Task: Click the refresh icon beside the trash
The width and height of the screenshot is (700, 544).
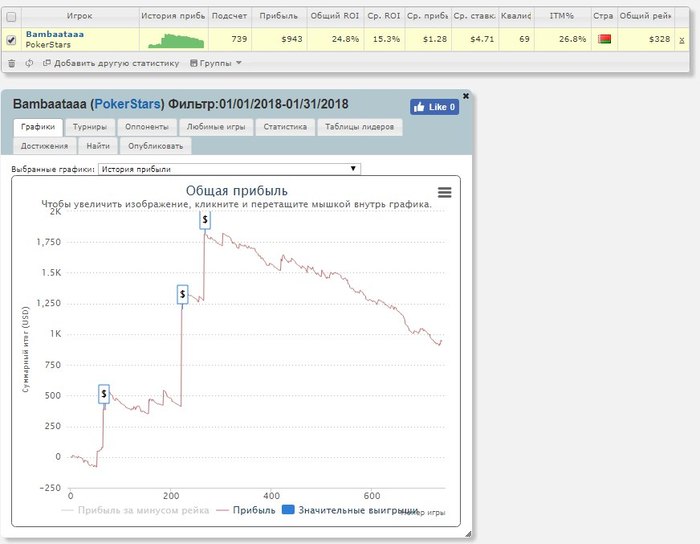Action: tap(29, 63)
